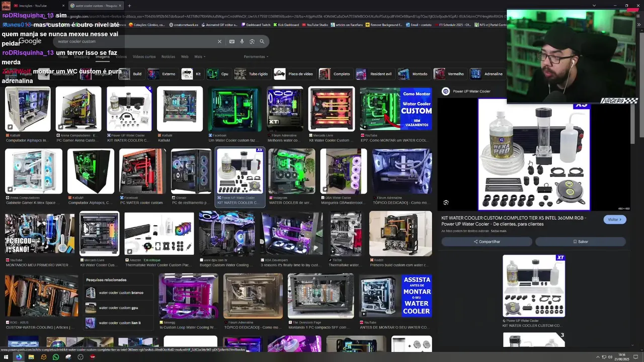This screenshot has width=644, height=362.
Task: Click the Compartilhar button
Action: pos(487,242)
